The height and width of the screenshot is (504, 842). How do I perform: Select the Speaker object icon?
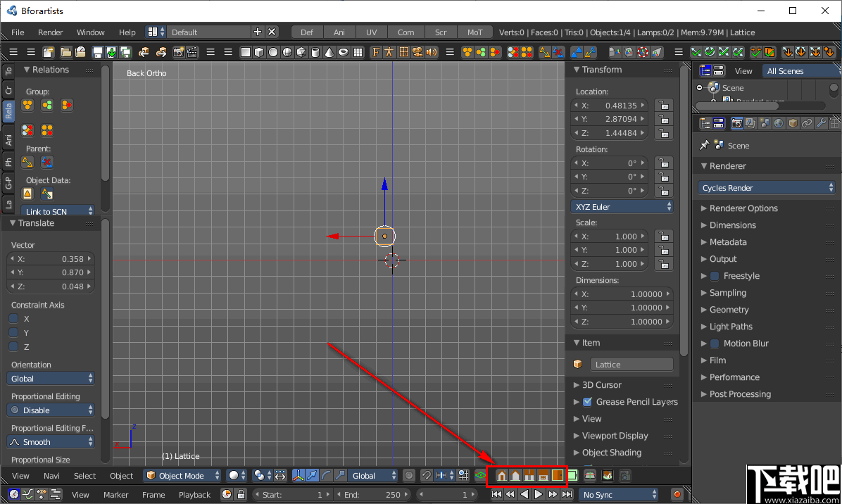tap(431, 51)
